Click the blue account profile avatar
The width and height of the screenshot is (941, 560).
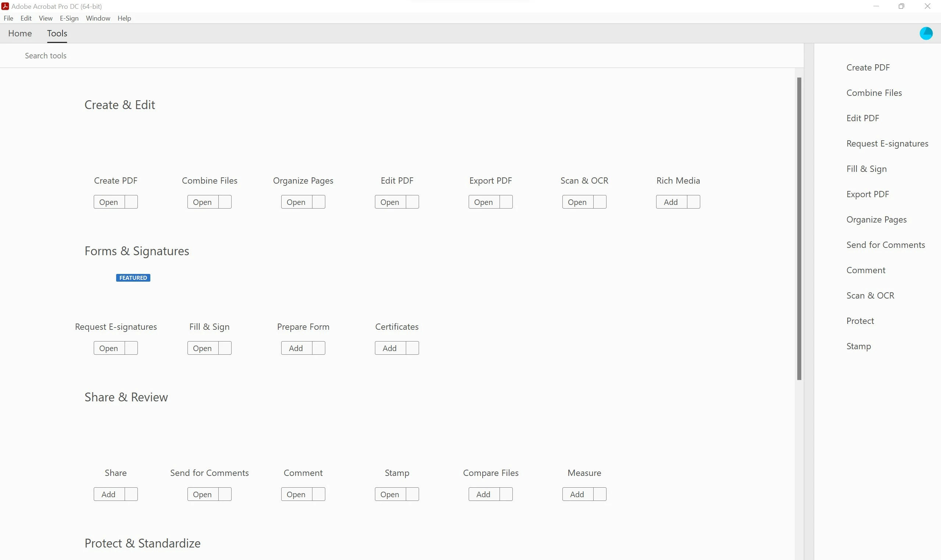click(x=926, y=33)
